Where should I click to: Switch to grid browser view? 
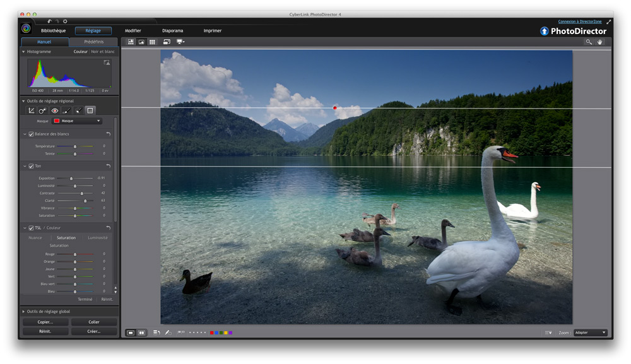[x=152, y=42]
